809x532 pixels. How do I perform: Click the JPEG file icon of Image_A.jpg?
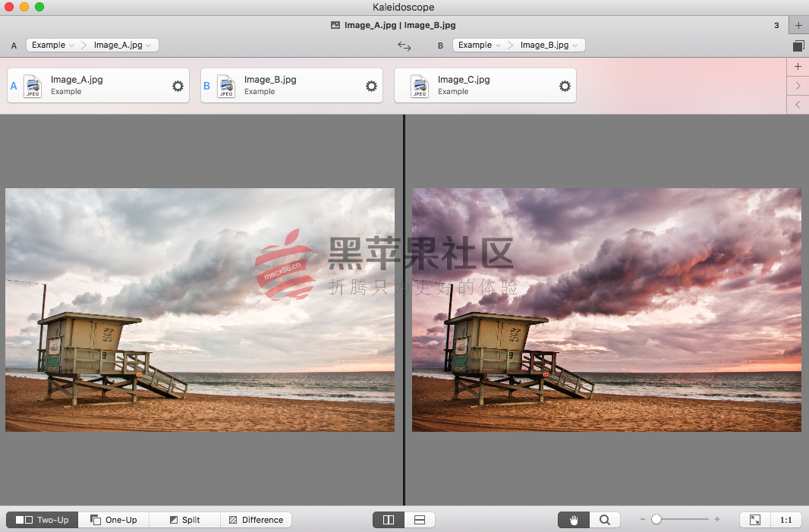pyautogui.click(x=33, y=86)
